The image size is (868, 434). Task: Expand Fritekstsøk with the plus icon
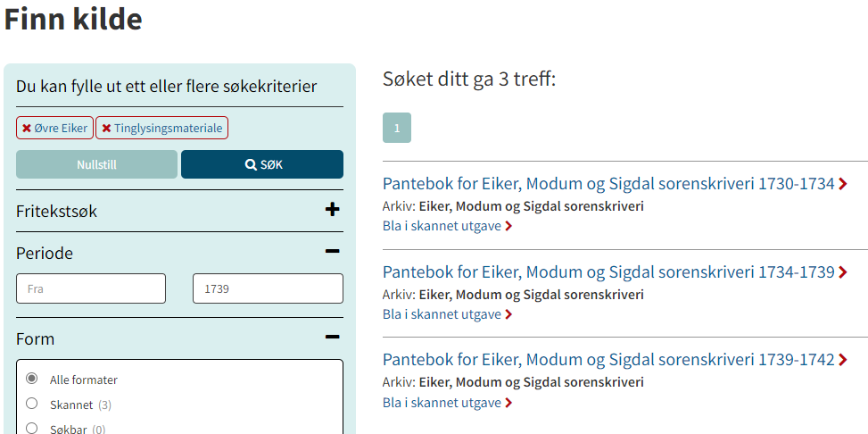(x=332, y=210)
